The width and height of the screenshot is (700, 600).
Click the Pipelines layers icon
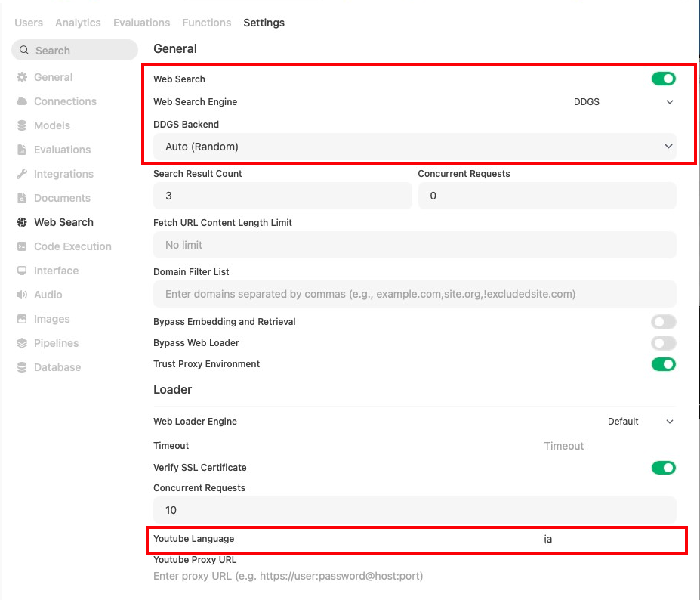(x=22, y=343)
